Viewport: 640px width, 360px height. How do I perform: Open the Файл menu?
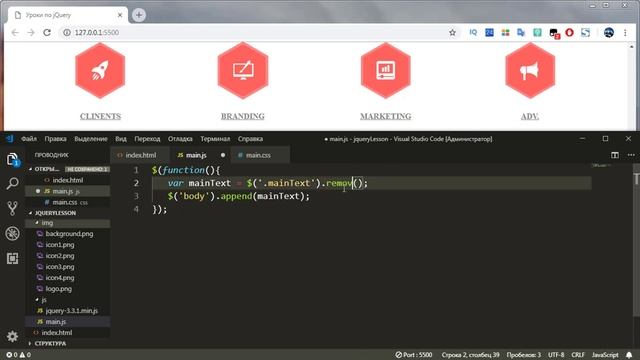(x=29, y=139)
